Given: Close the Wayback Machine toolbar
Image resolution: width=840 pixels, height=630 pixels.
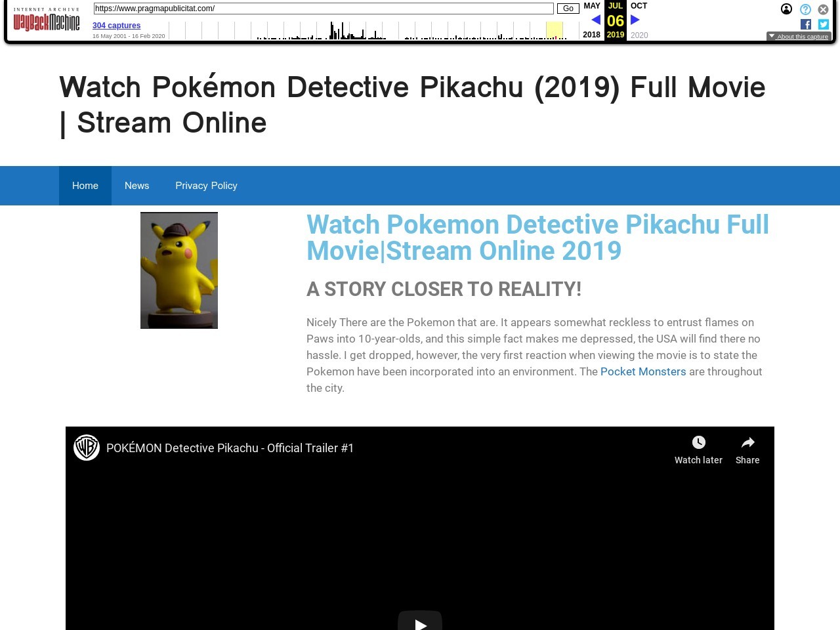Looking at the screenshot, I should point(823,9).
